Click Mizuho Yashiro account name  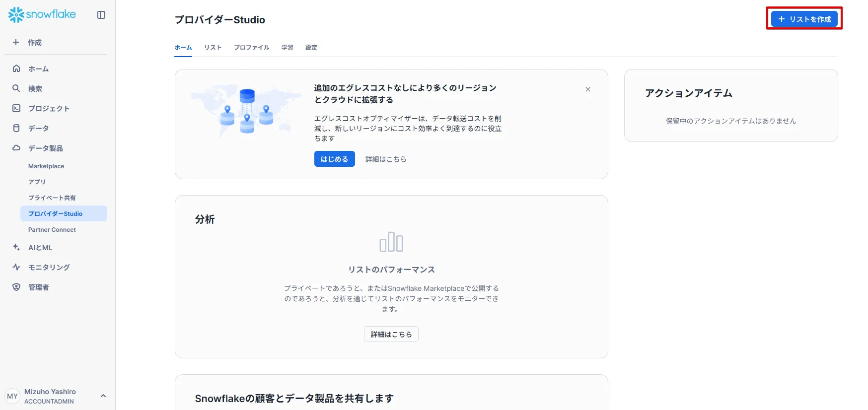point(50,392)
